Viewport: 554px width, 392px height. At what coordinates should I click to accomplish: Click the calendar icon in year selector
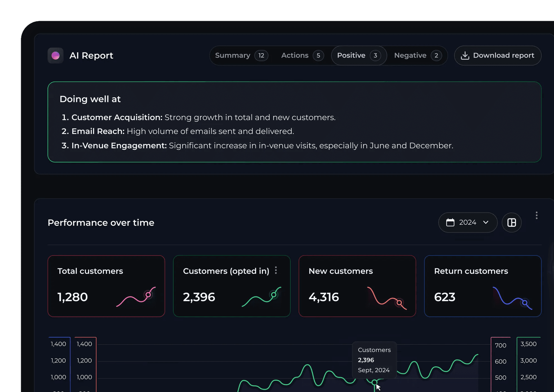pos(450,222)
